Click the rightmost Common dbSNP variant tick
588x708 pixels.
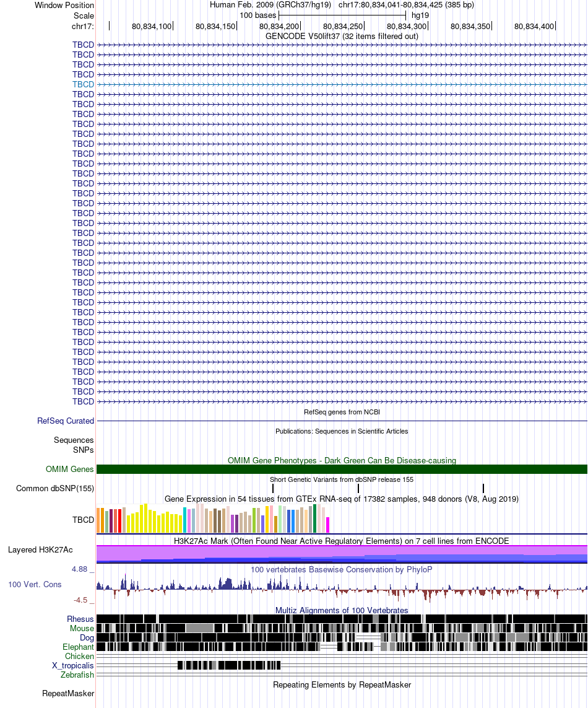click(x=483, y=489)
